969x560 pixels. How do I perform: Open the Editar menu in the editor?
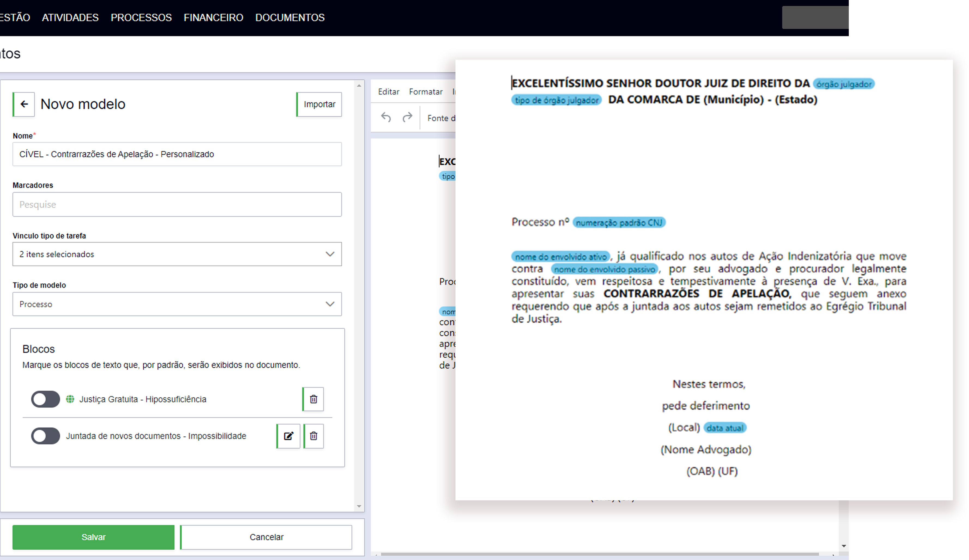388,92
